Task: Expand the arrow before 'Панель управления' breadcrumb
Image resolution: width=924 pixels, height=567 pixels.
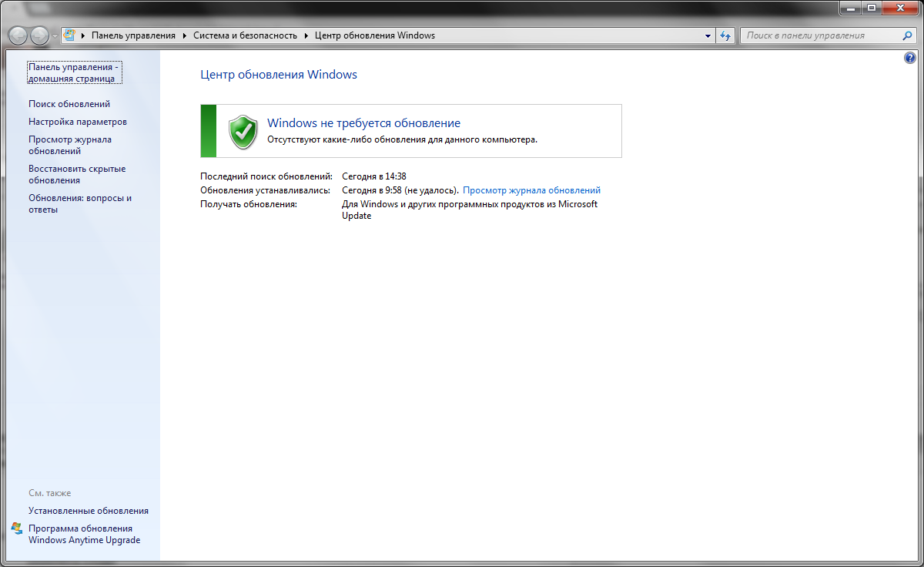Action: (82, 35)
